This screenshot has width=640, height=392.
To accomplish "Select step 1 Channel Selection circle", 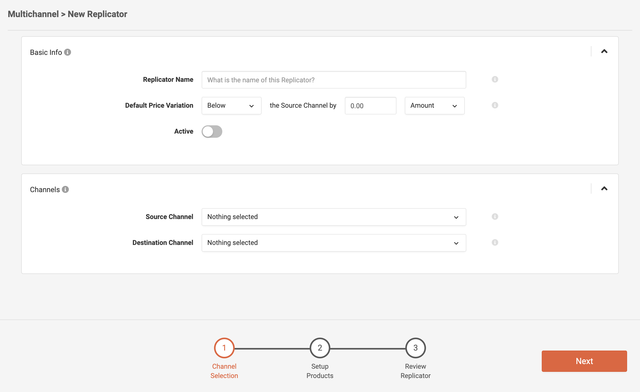I will 224,348.
